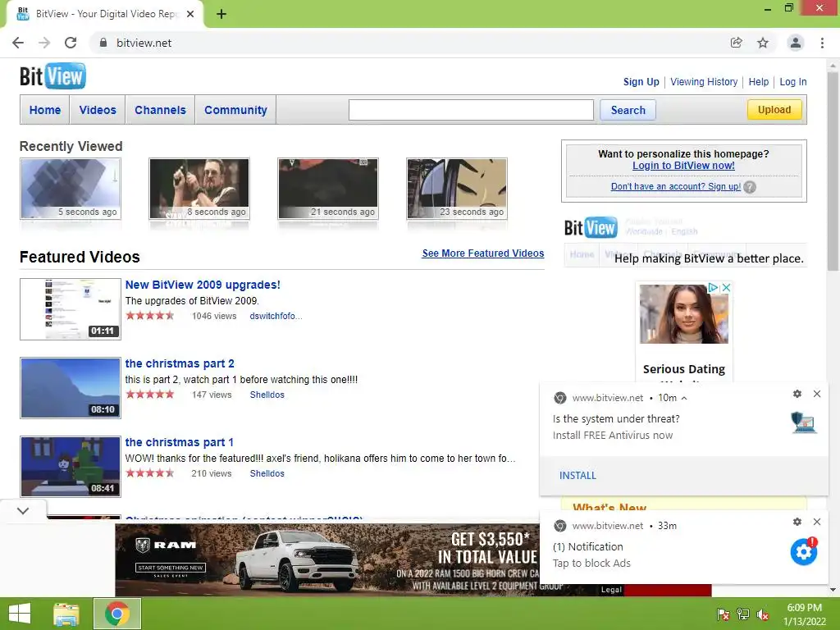Click thumbnail with 08:10 duration
Image resolution: width=840 pixels, height=630 pixels.
pos(71,388)
